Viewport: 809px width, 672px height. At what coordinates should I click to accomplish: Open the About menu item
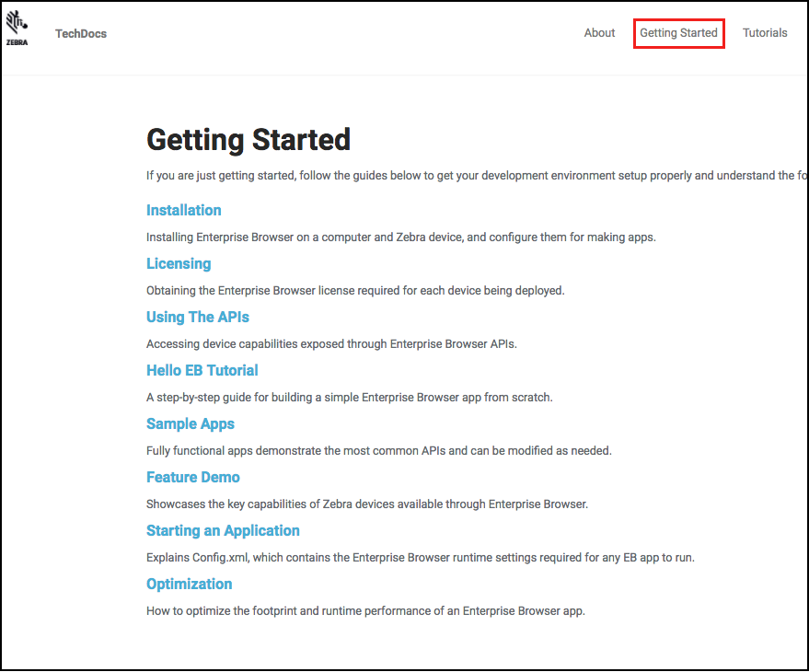599,33
